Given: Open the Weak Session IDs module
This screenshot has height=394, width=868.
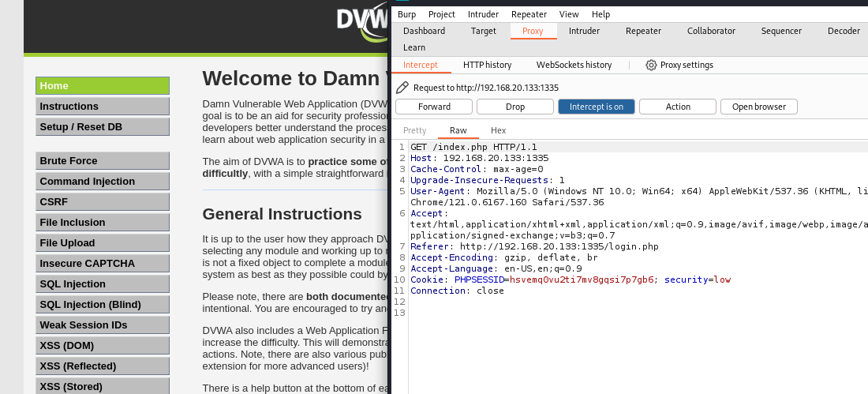Looking at the screenshot, I should pos(103,325).
